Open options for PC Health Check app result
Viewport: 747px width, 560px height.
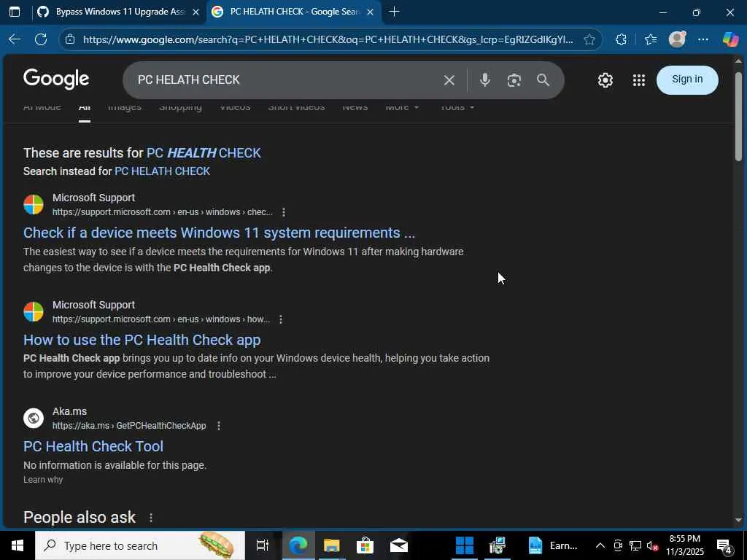click(281, 319)
